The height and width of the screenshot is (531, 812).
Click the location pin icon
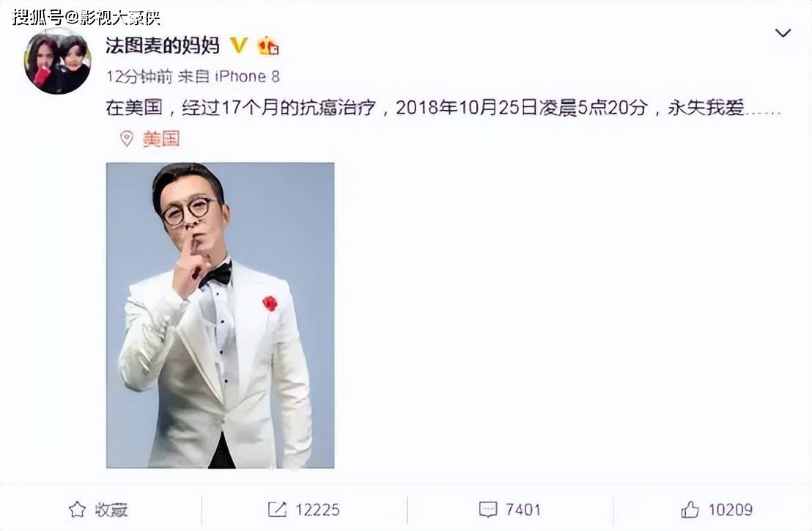[126, 139]
